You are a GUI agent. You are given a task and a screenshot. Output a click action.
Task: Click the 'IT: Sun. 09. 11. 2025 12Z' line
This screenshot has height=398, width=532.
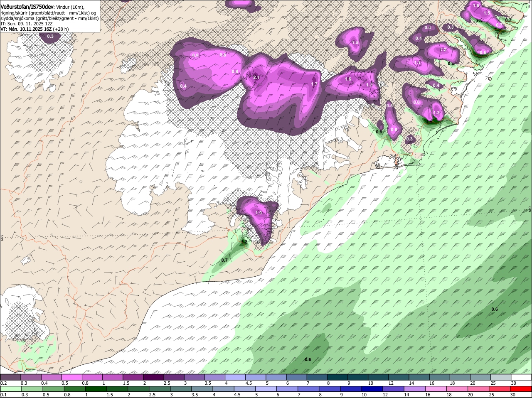pyautogui.click(x=27, y=24)
